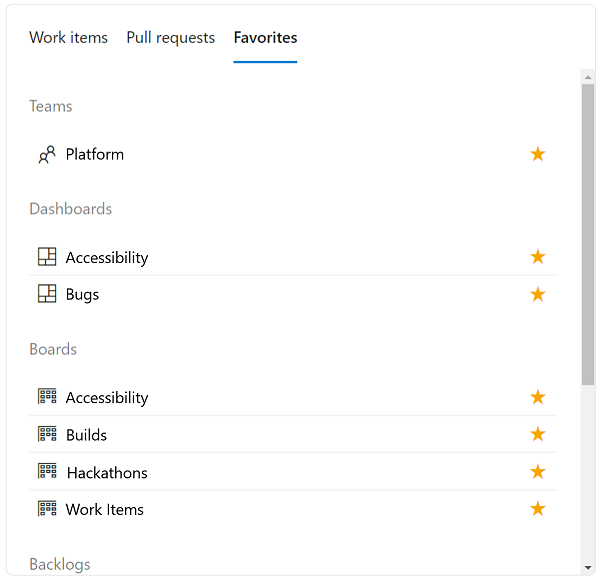This screenshot has height=581, width=600.
Task: Switch to the Work items tab
Action: point(68,38)
